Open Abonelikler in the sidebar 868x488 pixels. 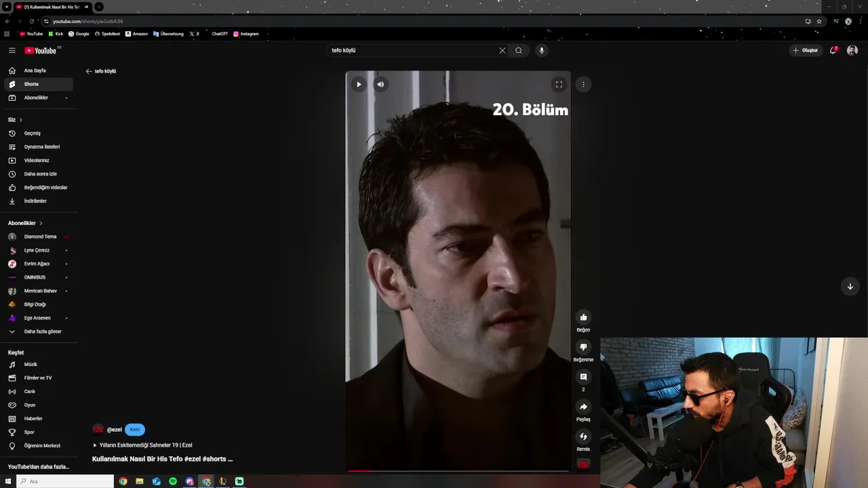click(39, 98)
